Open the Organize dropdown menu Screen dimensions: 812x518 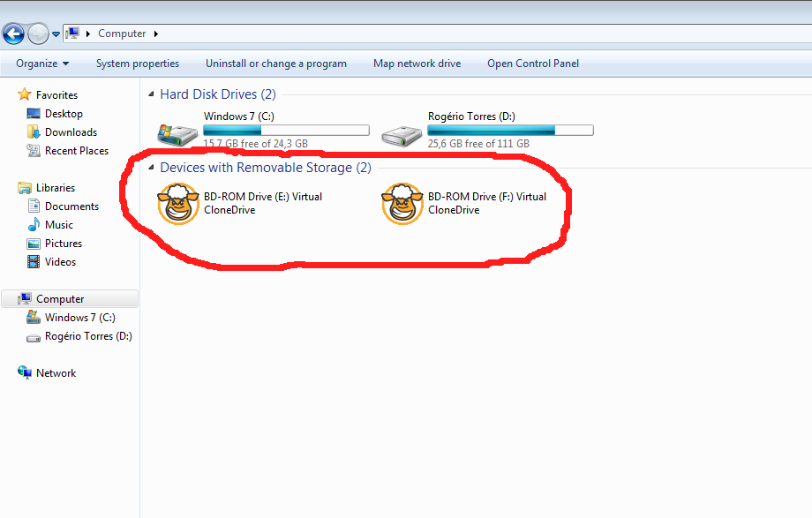tap(42, 64)
